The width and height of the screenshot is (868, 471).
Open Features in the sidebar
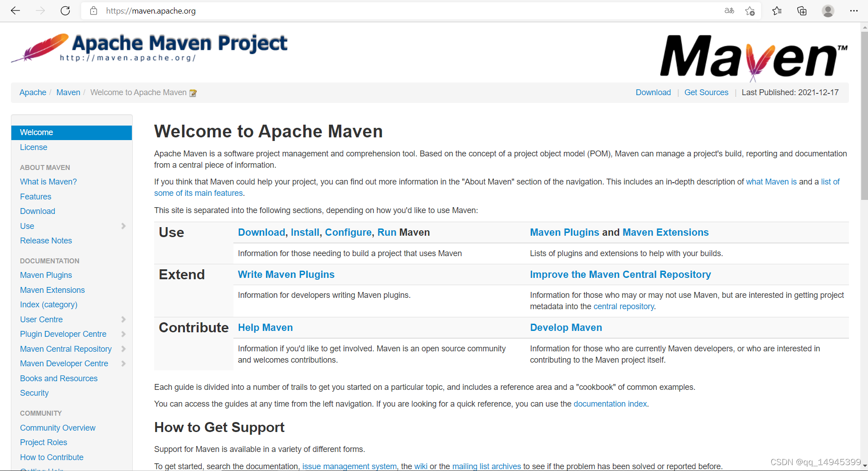tap(36, 197)
